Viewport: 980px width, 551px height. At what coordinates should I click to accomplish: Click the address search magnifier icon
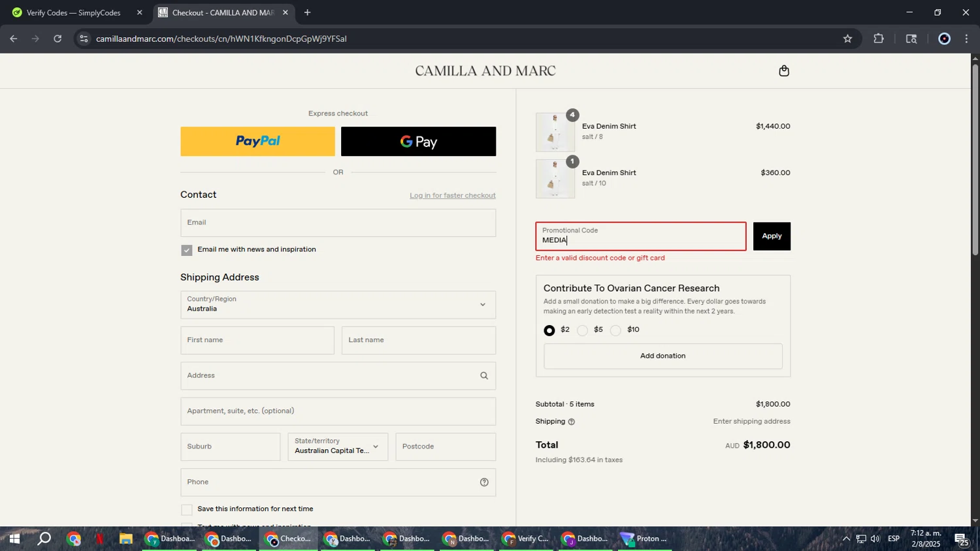pos(484,376)
